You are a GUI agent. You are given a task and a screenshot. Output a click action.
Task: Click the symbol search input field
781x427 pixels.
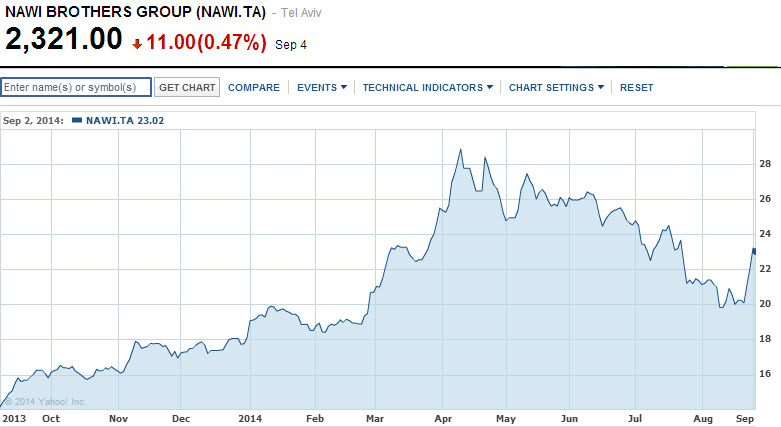click(76, 87)
